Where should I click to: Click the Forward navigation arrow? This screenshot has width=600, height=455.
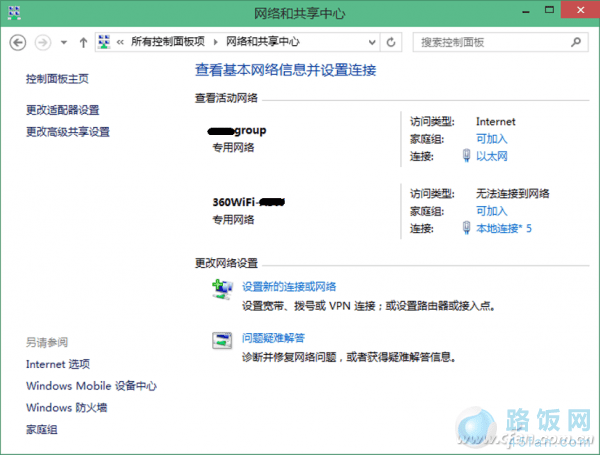point(43,42)
